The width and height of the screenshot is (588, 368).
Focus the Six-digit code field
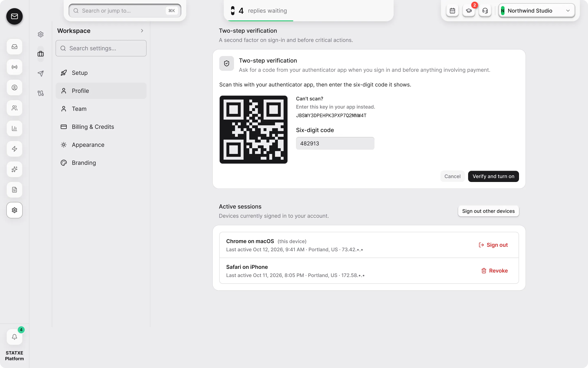click(335, 143)
